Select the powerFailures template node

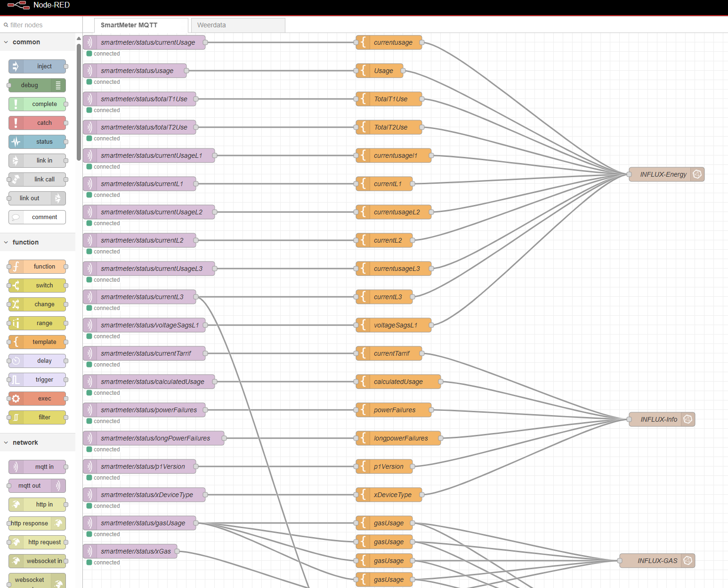click(x=394, y=410)
